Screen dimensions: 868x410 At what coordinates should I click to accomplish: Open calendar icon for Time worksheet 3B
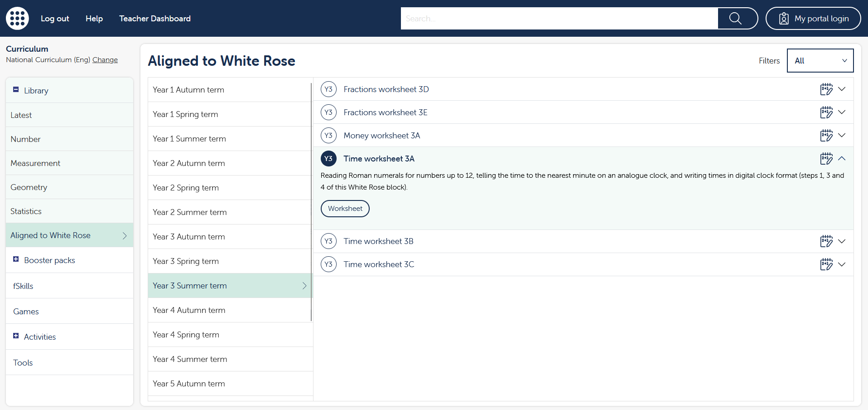click(826, 241)
